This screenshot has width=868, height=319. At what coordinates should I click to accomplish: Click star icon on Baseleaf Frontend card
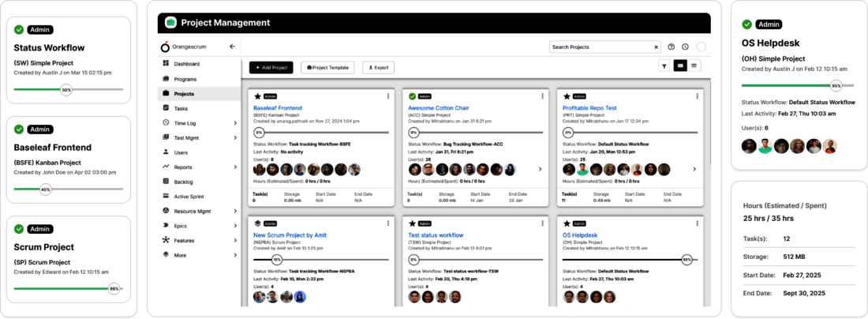tap(257, 96)
